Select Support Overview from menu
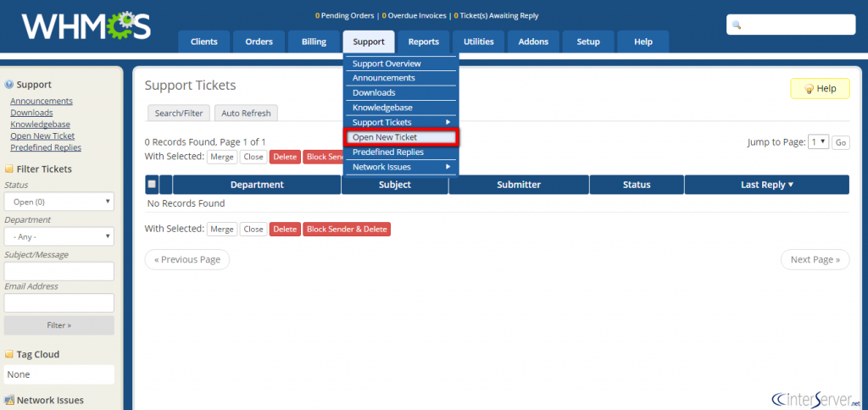868x410 pixels. click(401, 64)
